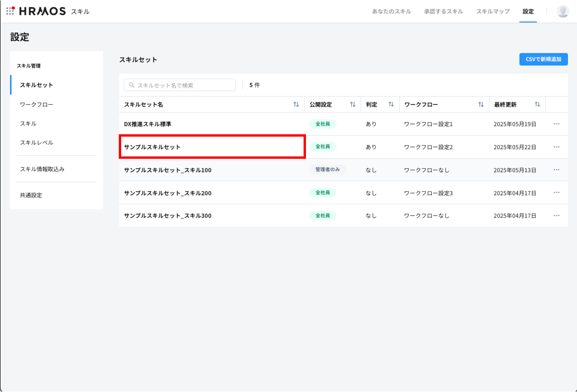Sort the table by 最終更新 column

[x=537, y=105]
